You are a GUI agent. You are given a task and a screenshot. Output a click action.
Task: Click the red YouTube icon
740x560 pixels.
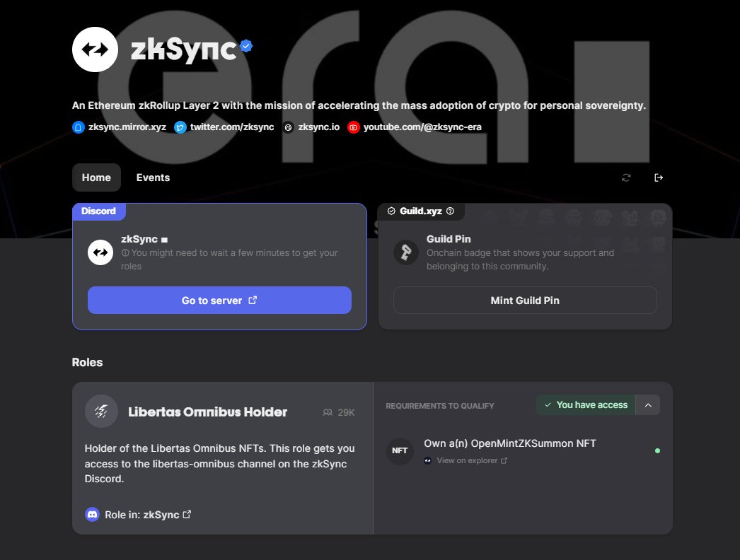pos(354,127)
